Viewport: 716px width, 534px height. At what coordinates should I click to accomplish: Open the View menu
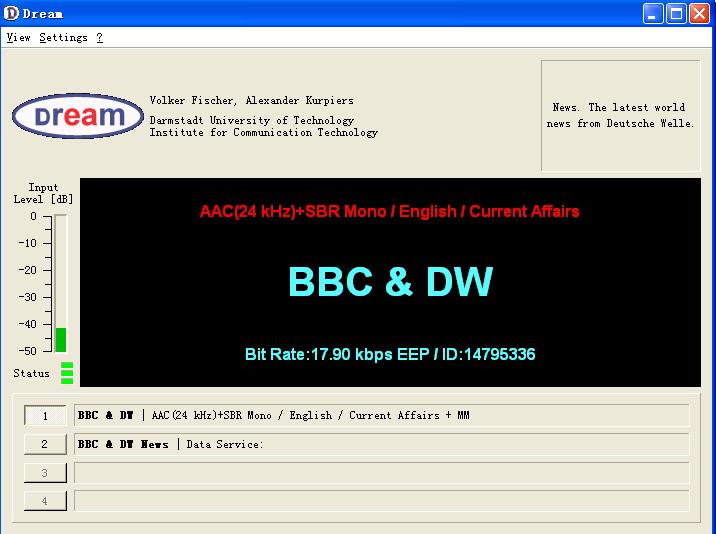pyautogui.click(x=18, y=38)
